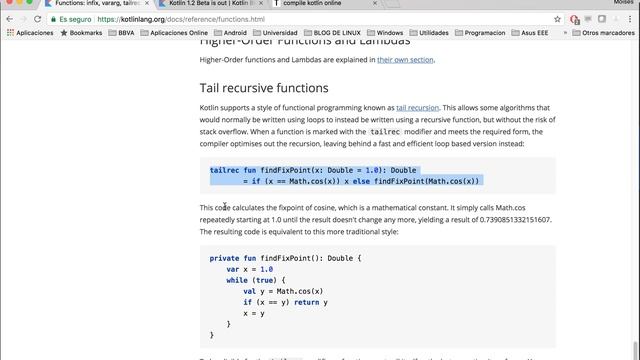Open the 'tail recursion' link

click(417, 108)
